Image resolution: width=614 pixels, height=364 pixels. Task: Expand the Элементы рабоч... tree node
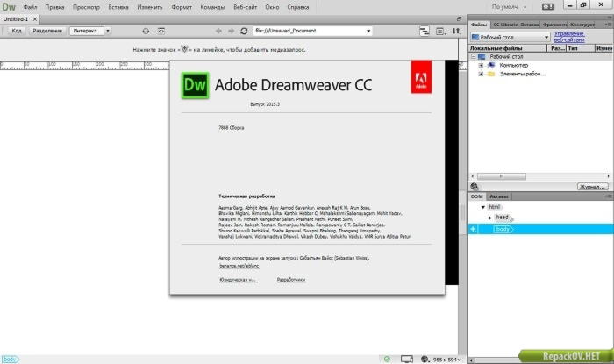point(481,74)
